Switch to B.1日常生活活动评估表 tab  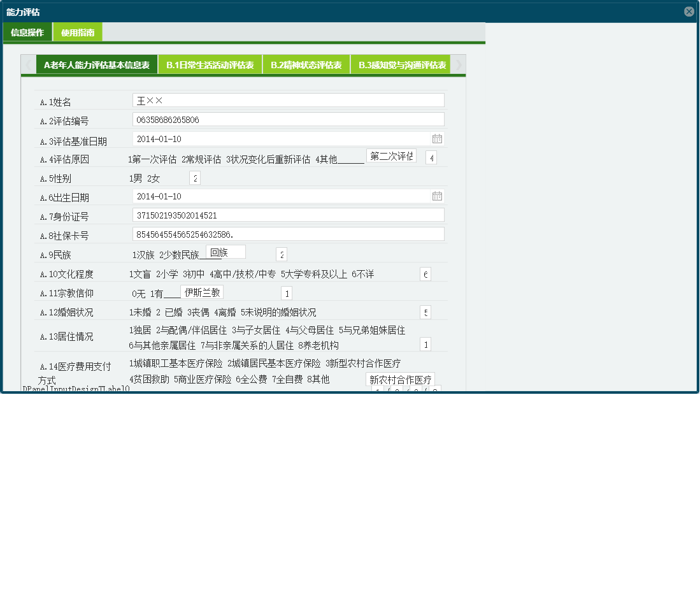click(210, 64)
